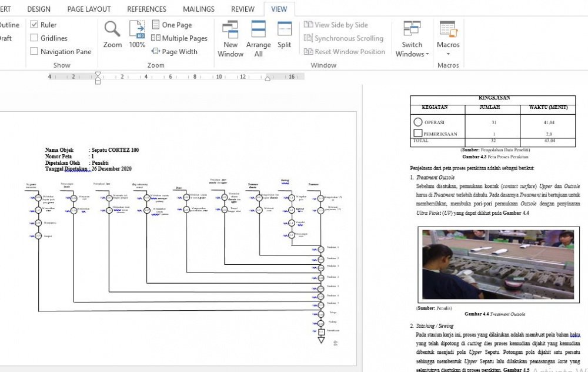Uncheck the Ruler checkbox
This screenshot has width=588, height=372.
pos(34,25)
